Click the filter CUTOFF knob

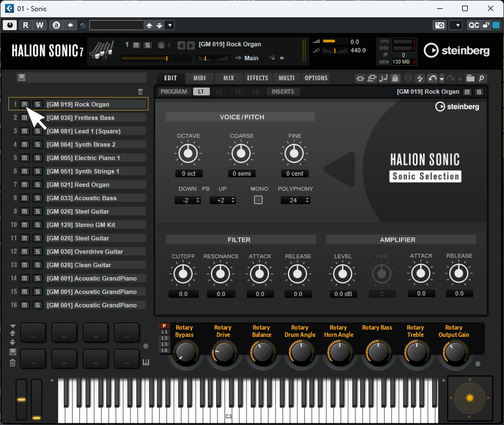(x=183, y=274)
